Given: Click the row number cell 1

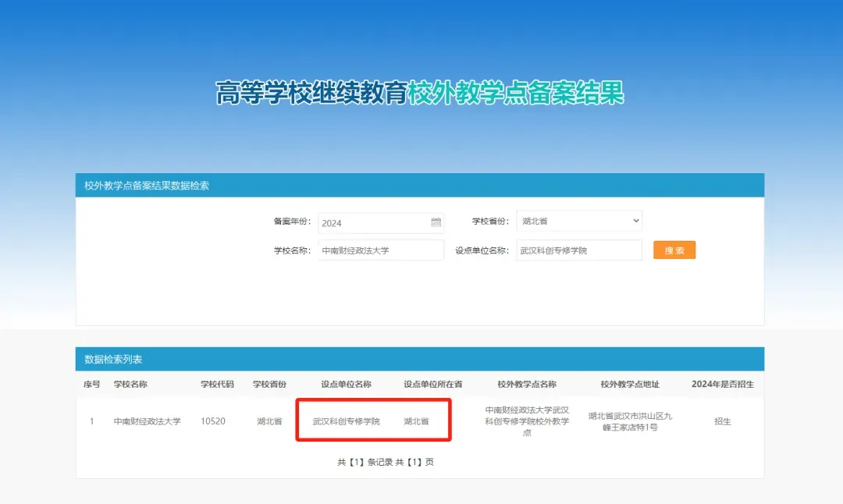Looking at the screenshot, I should (x=91, y=421).
